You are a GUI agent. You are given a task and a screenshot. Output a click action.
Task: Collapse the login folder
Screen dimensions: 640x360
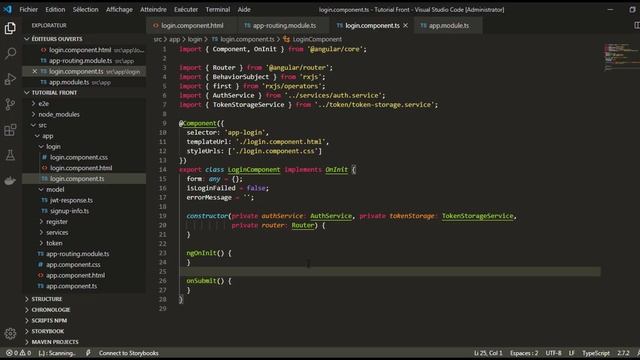point(53,147)
